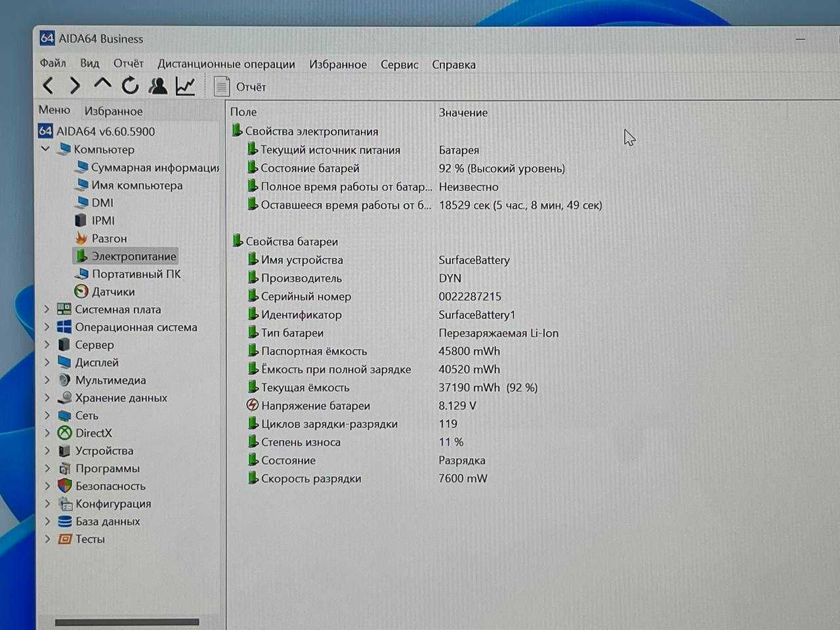This screenshot has height=630, width=840.
Task: Expand the Мультимедиа node
Action: pyautogui.click(x=47, y=380)
